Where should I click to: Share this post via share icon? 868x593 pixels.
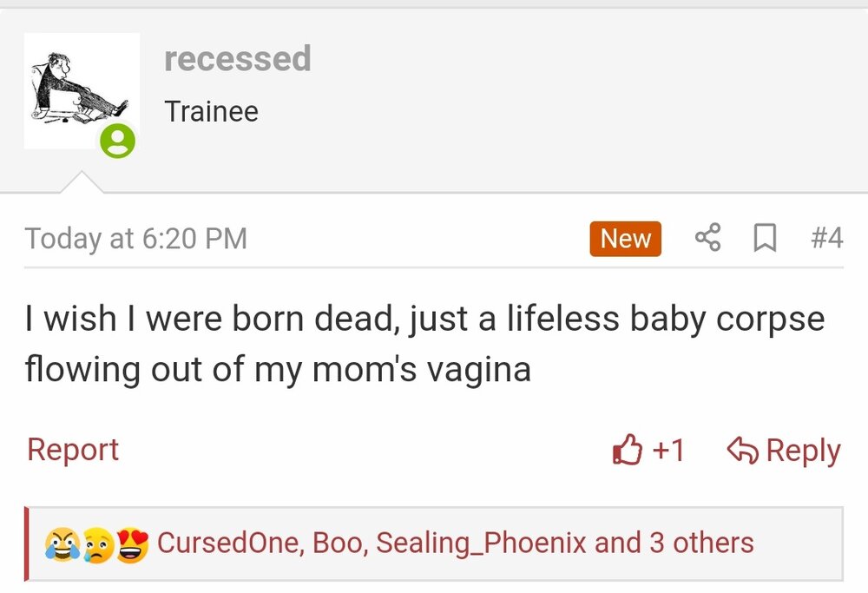pos(708,238)
